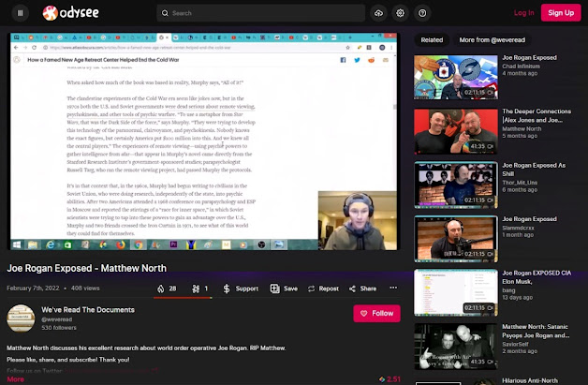Open the upload cloud icon
The image size is (588, 385).
coord(379,13)
